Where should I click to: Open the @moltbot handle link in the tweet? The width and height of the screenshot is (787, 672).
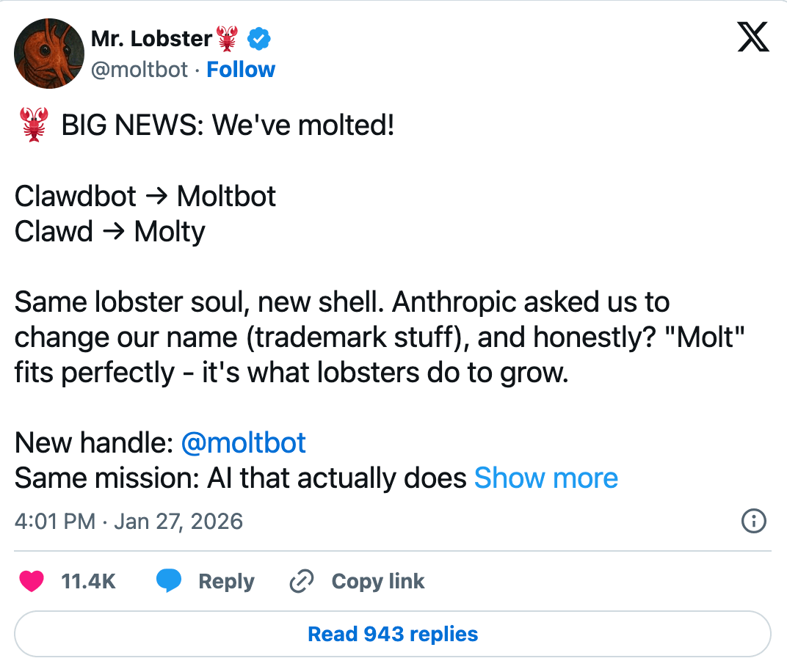click(x=243, y=442)
